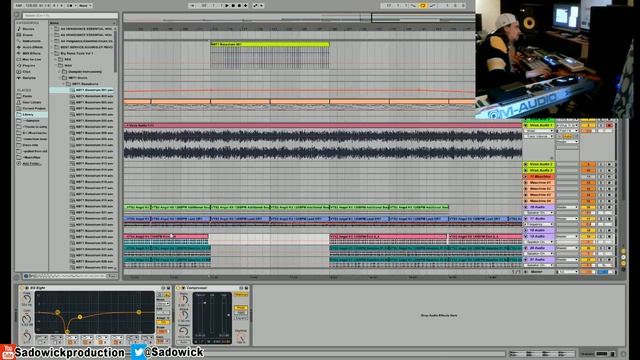This screenshot has width=640, height=360.
Task: Unfold the Vinyl Audio 2 track
Action: pos(526,164)
